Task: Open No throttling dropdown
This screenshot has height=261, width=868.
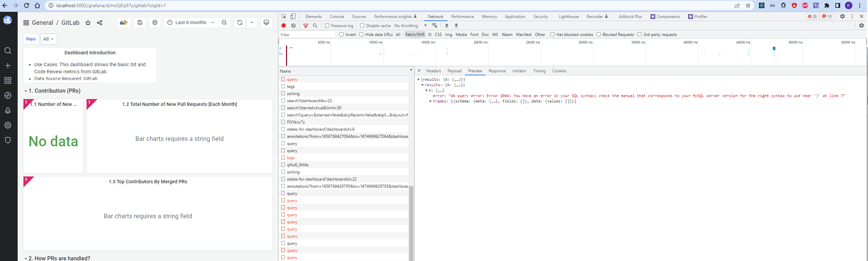Action: click(x=410, y=25)
